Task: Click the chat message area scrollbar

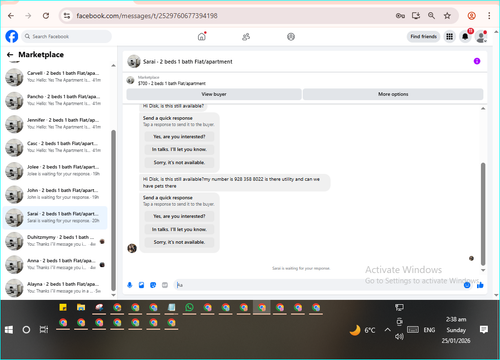Action: (483, 213)
